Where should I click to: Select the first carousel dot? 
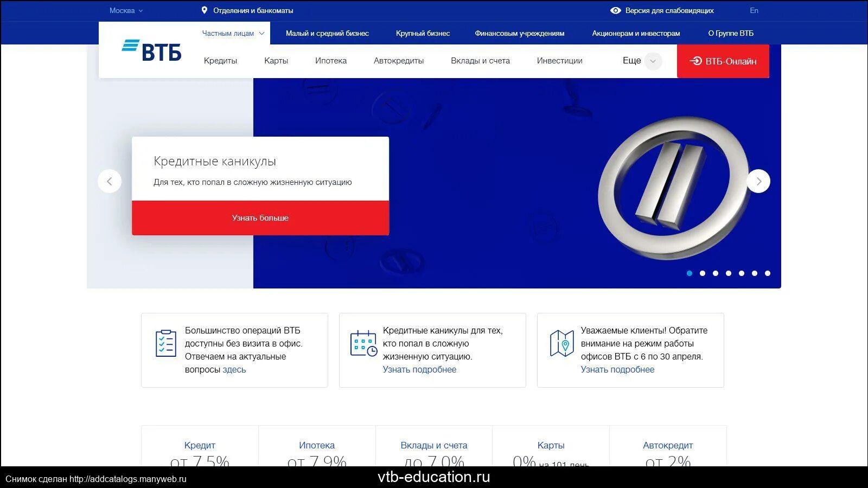(690, 273)
